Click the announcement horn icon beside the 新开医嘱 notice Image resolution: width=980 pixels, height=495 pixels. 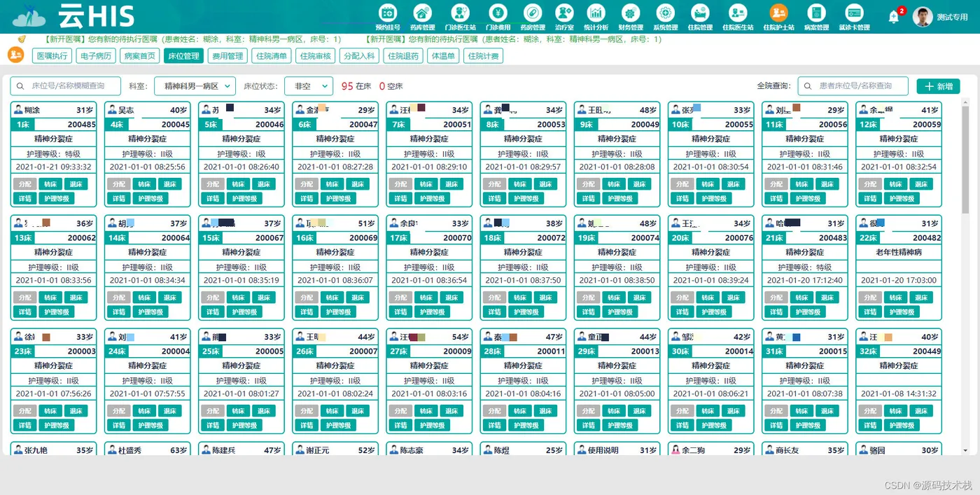[x=22, y=39]
